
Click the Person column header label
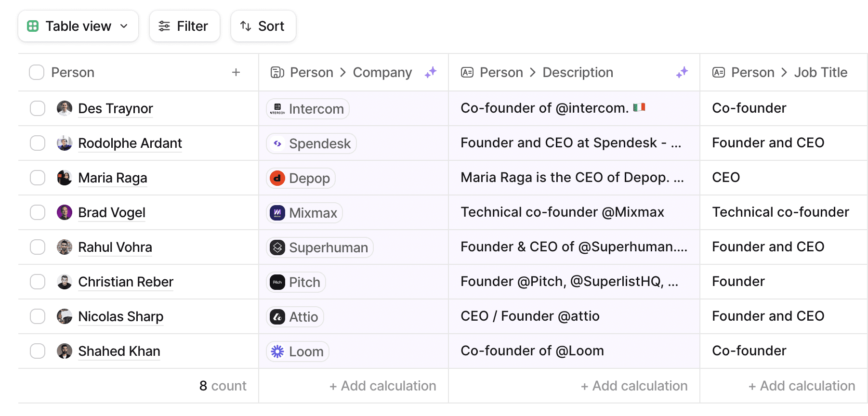coord(73,72)
